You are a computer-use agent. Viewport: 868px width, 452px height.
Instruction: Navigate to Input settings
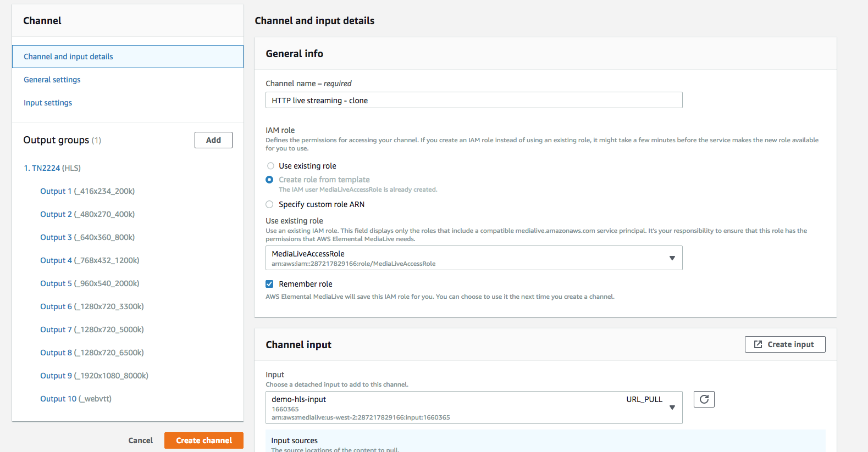[48, 103]
